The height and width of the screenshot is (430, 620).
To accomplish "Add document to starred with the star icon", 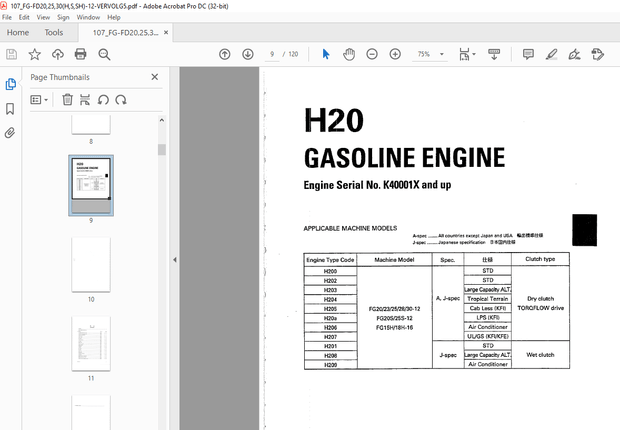I will tap(34, 54).
